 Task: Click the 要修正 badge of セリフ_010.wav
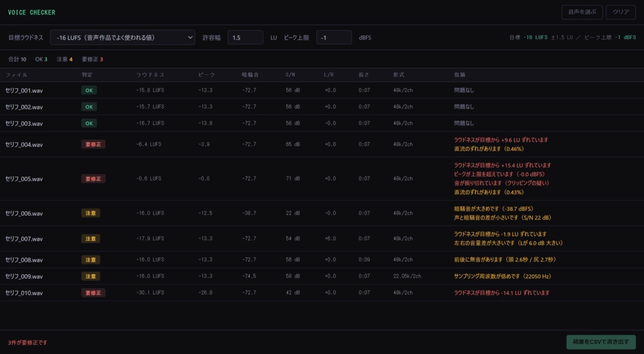(93, 293)
